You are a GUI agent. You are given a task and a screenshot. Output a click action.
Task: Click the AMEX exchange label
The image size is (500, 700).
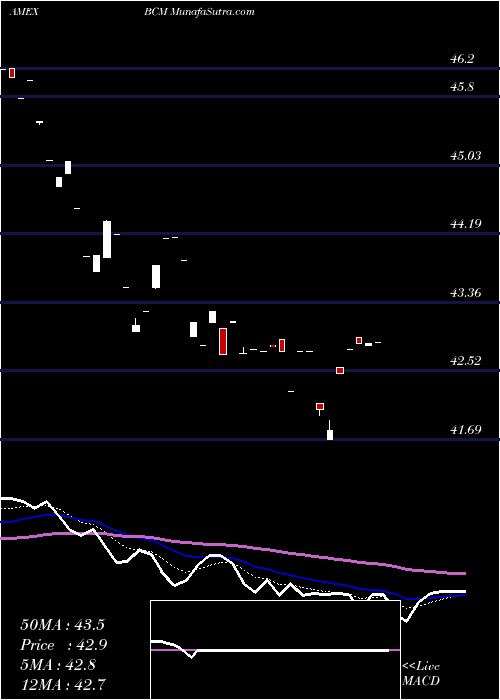tap(24, 12)
